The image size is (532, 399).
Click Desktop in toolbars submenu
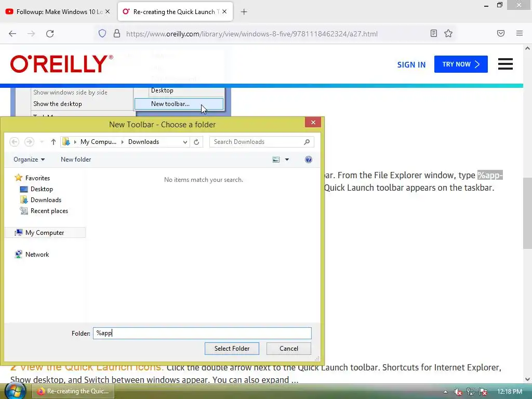click(x=162, y=90)
